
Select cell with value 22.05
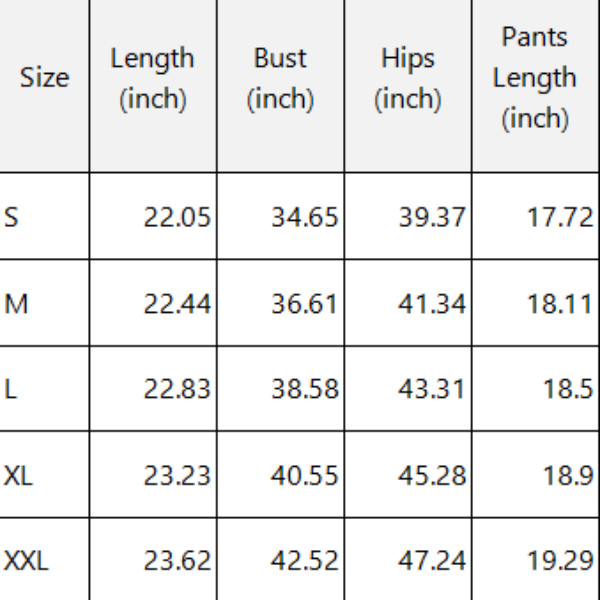pyautogui.click(x=153, y=216)
